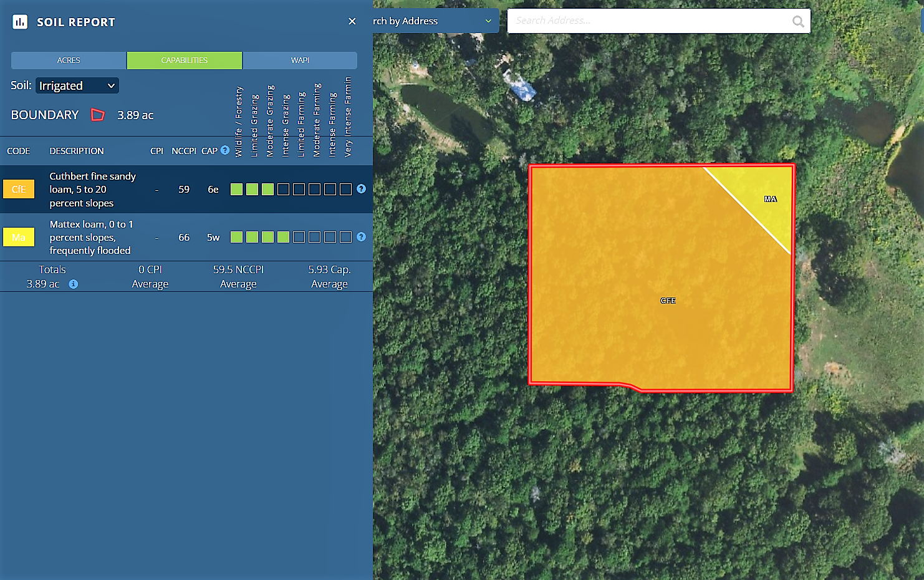Image resolution: width=924 pixels, height=580 pixels.
Task: Close the Soil Report panel
Action: tap(352, 21)
